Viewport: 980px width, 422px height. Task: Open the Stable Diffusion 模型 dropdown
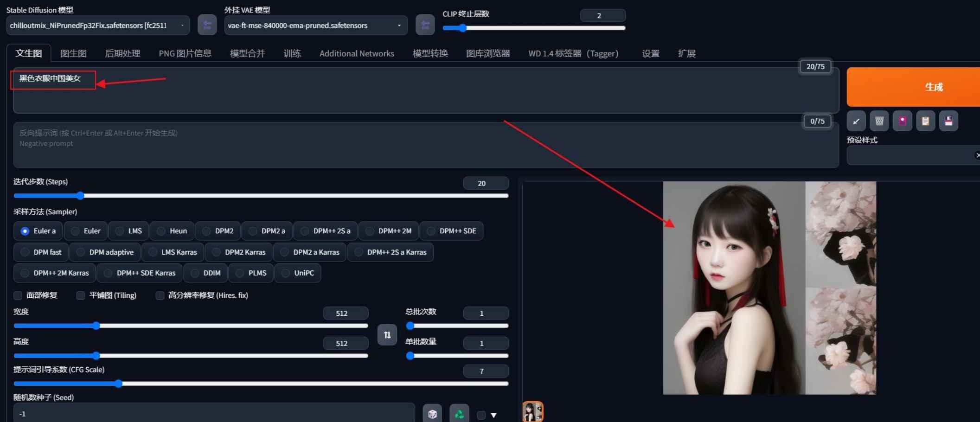[x=97, y=26]
